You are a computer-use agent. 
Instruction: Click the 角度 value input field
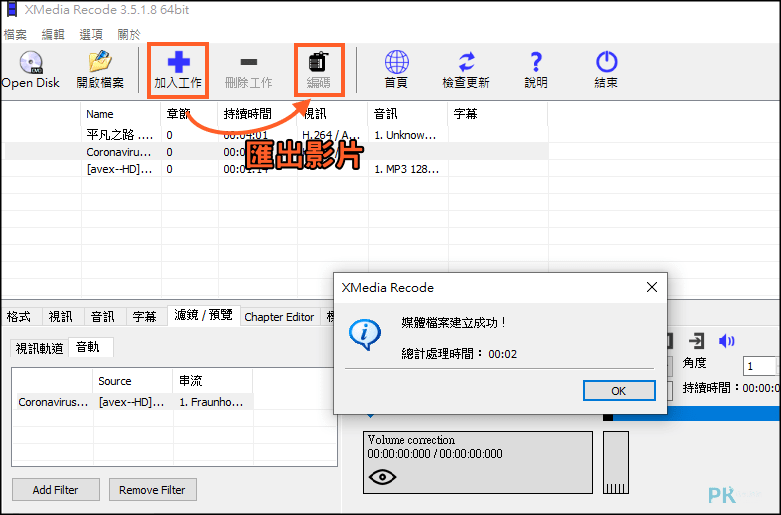[760, 366]
